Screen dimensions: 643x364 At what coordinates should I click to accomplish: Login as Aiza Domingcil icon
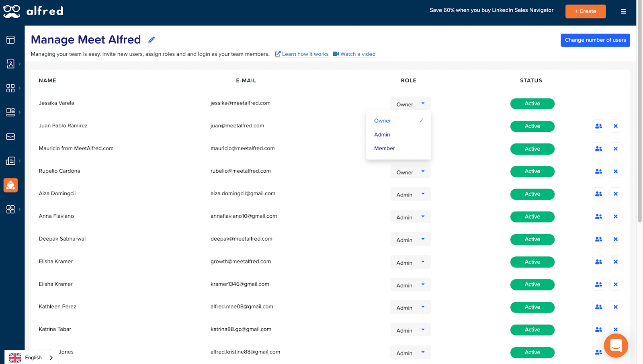click(x=598, y=194)
